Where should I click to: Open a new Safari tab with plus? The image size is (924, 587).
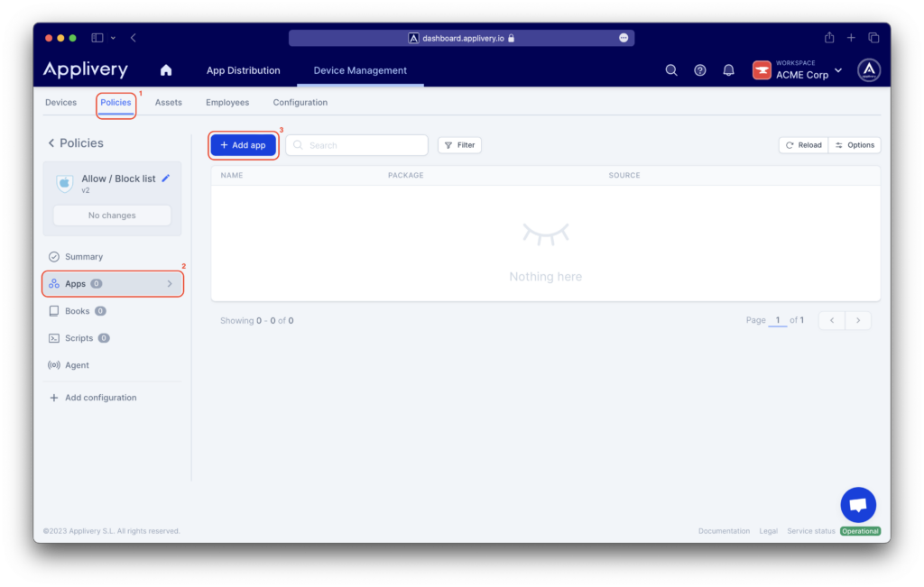coord(851,38)
